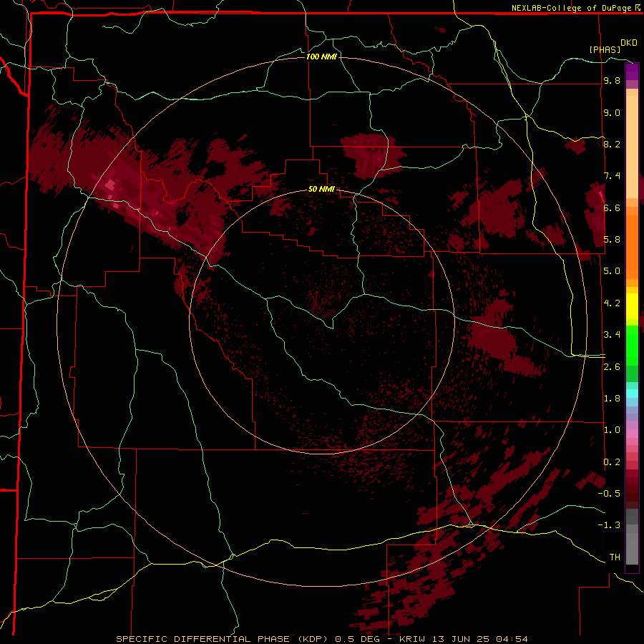This screenshot has height=644, width=644.
Task: Select the -0.5 scale value
Action: [x=609, y=494]
